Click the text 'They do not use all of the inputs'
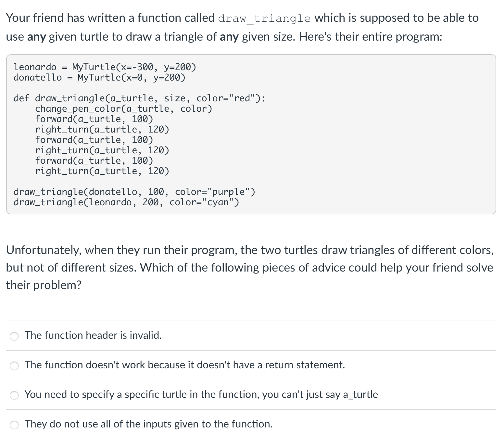 (148, 424)
